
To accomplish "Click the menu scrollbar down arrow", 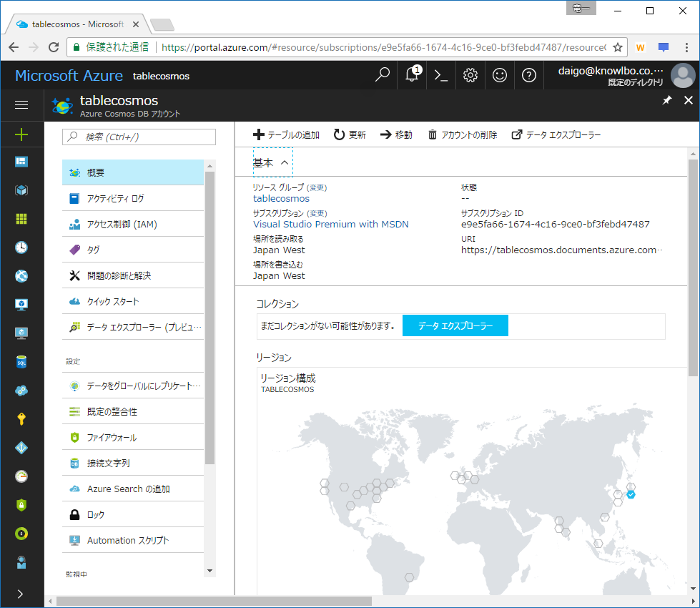I will click(209, 571).
